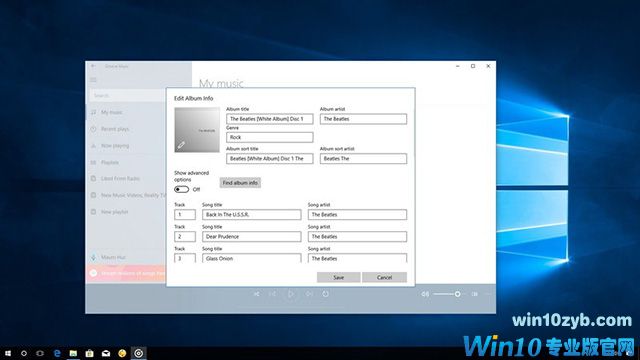
Task: Click song artist field for Glass Onion
Action: (357, 258)
